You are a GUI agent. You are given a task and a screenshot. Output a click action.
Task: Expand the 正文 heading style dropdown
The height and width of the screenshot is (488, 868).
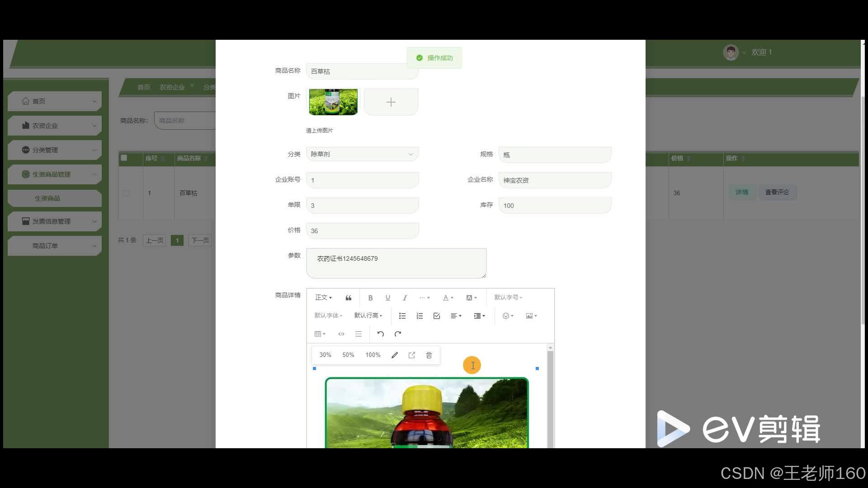(x=323, y=297)
